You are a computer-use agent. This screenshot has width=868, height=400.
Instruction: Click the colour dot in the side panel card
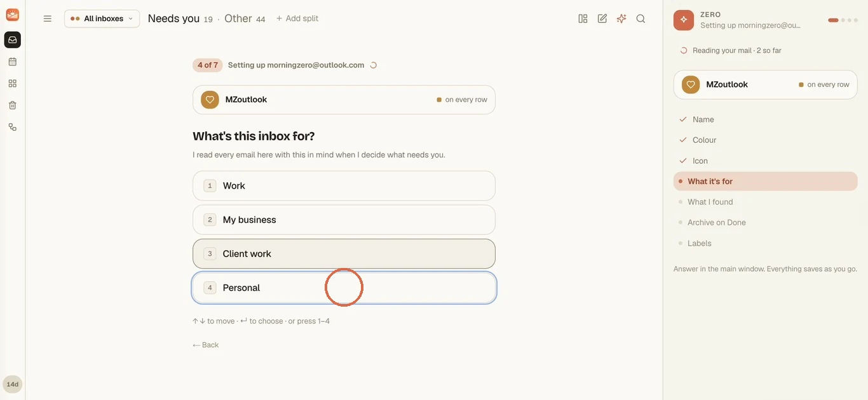coord(801,84)
